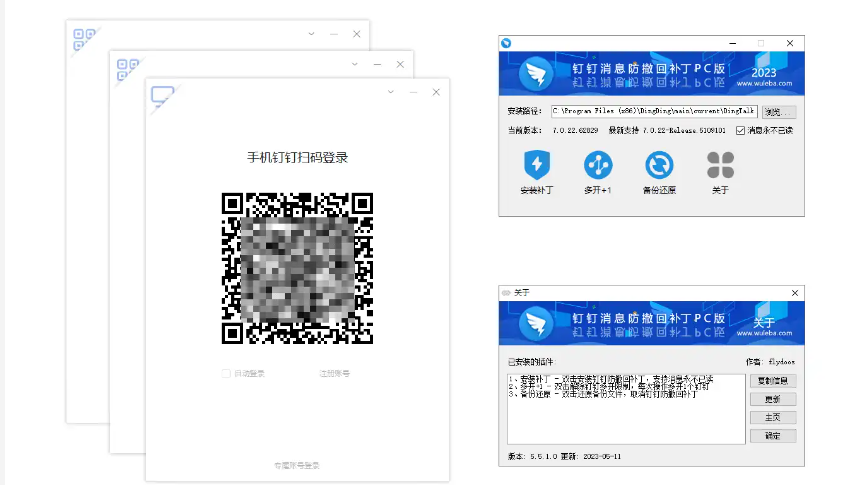The image size is (848, 485).
Task: Expand dropdown chevron in middle login window
Action: (x=354, y=63)
